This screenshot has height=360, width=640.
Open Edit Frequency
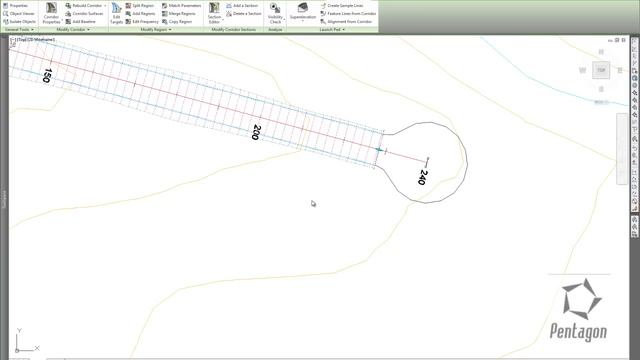click(142, 22)
